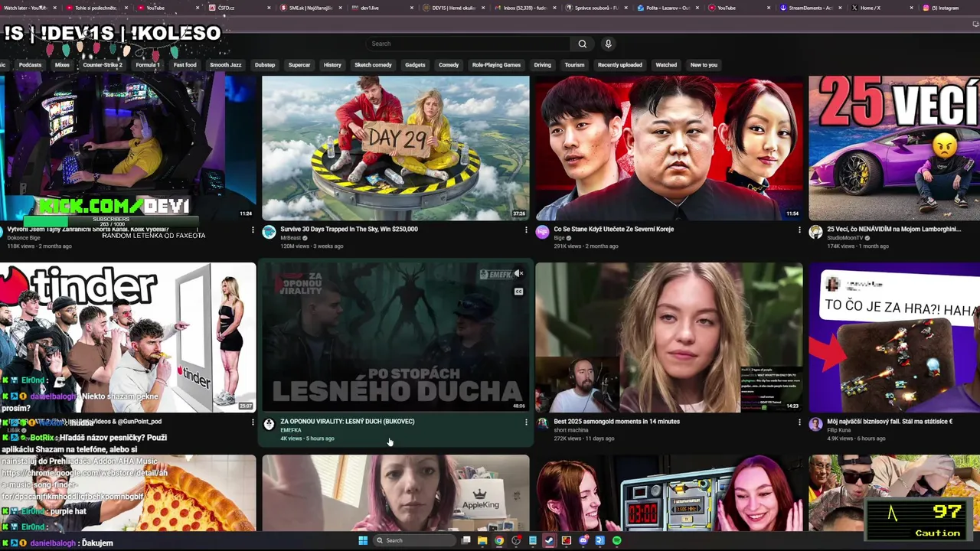
Task: Select the History chip
Action: (x=332, y=65)
